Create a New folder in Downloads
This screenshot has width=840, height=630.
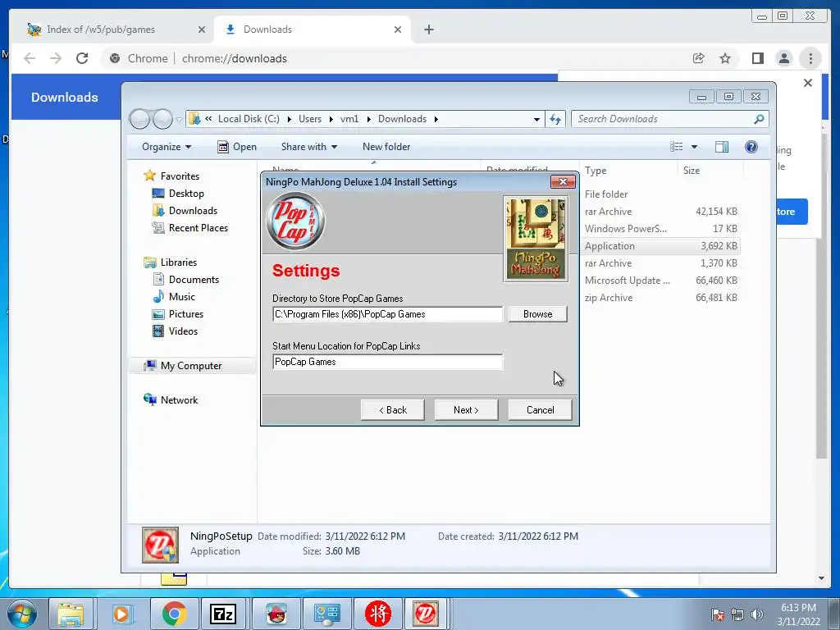coord(386,147)
